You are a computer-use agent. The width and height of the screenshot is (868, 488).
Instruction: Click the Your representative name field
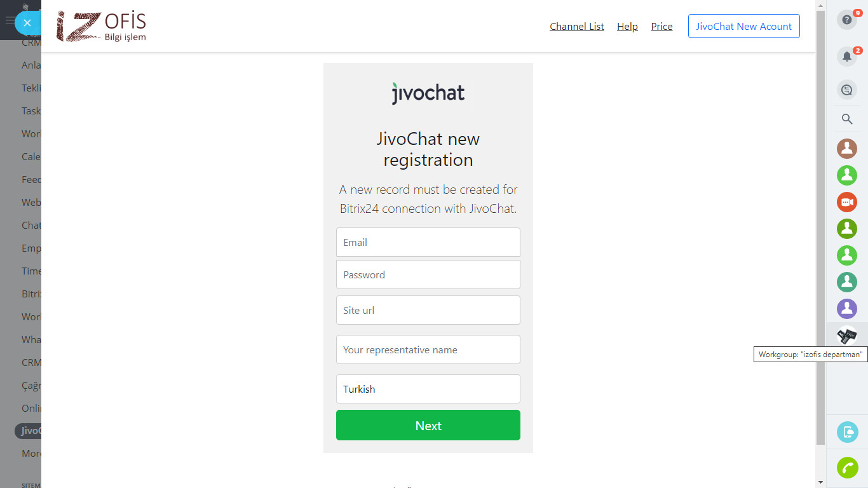click(428, 349)
